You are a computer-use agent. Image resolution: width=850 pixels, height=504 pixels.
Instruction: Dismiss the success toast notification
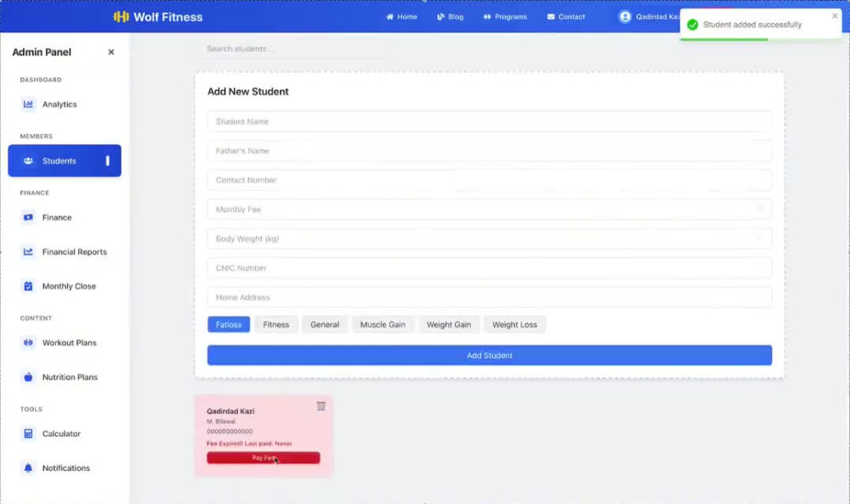(x=835, y=15)
